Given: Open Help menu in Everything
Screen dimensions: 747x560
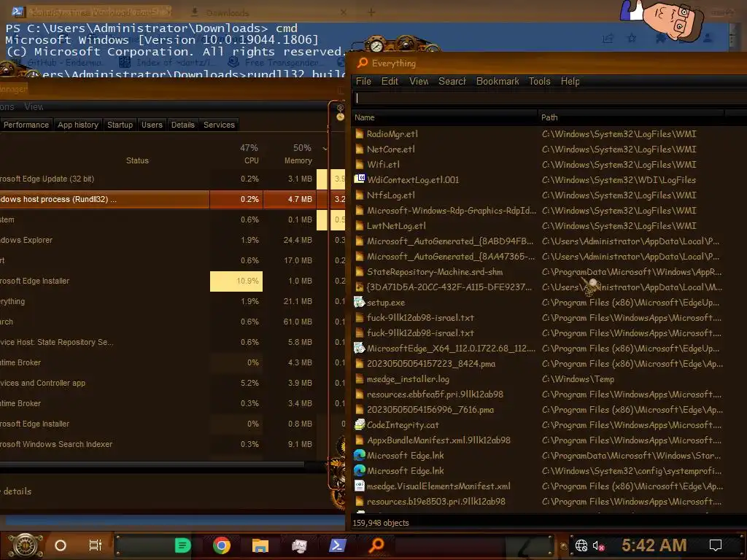Looking at the screenshot, I should tap(570, 82).
